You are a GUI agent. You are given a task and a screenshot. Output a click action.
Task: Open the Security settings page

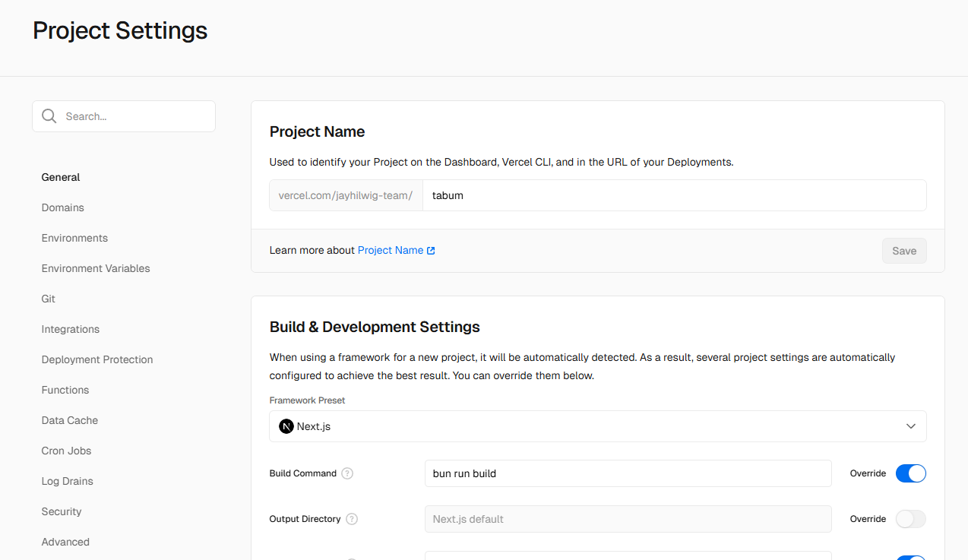click(62, 511)
